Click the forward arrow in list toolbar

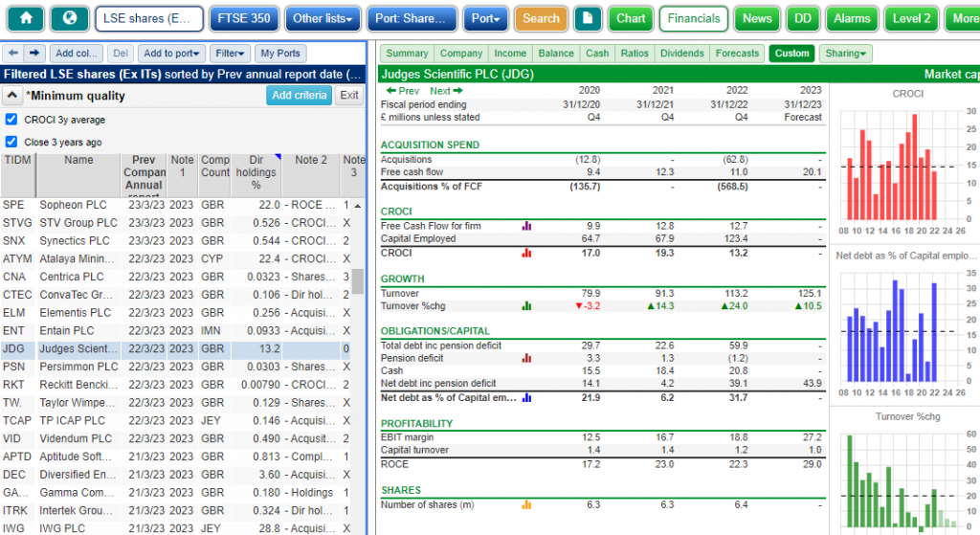coord(34,54)
